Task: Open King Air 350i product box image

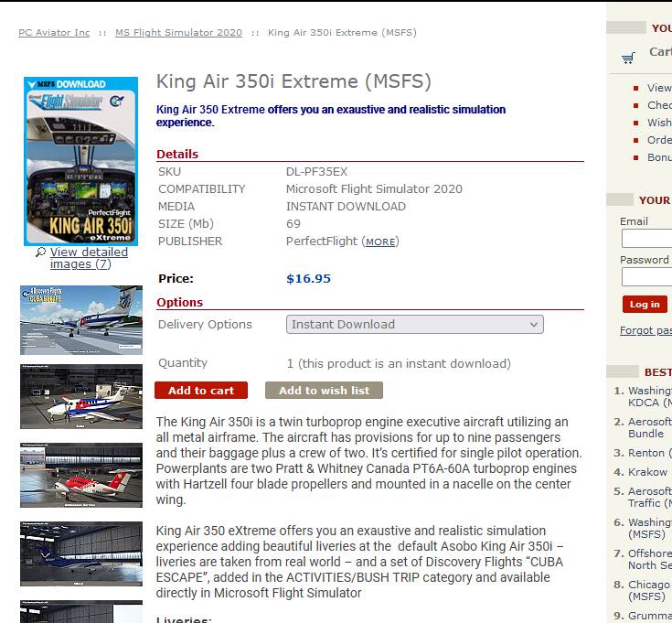Action: pos(81,161)
